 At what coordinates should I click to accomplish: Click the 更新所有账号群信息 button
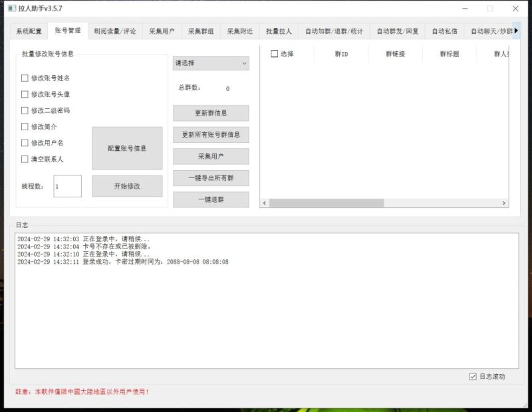211,134
